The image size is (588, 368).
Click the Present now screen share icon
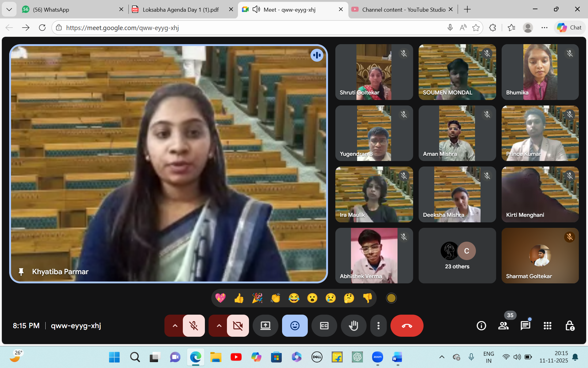(265, 326)
